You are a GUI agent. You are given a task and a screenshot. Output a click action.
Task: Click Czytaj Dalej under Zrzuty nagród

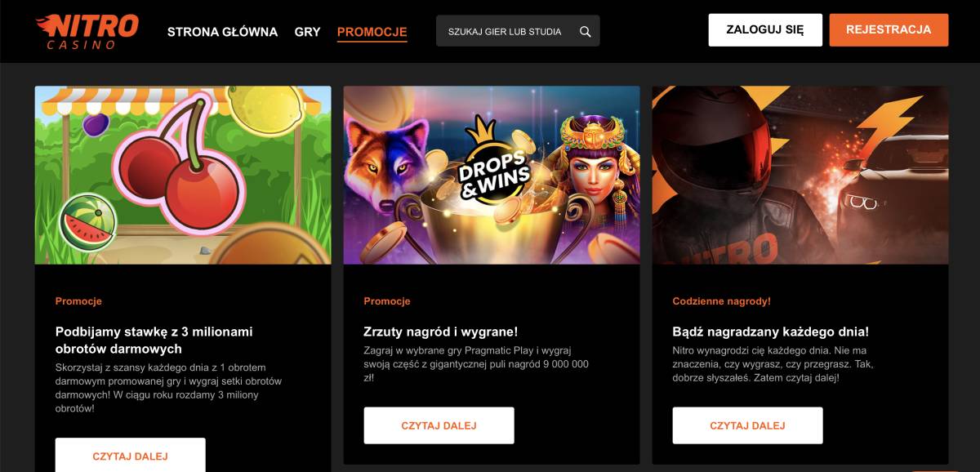pos(439,425)
